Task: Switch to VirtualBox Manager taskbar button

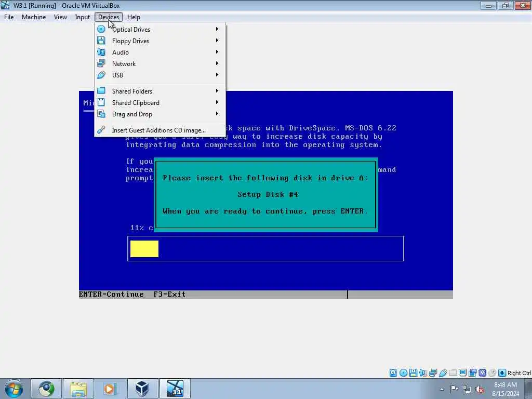Action: pos(142,389)
